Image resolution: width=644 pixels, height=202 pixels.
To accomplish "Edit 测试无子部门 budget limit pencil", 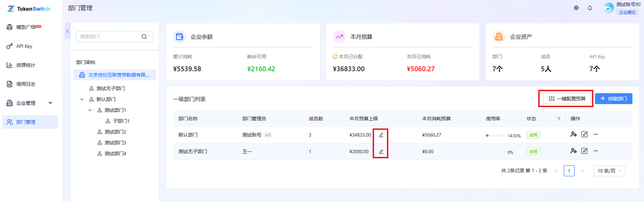I will point(381,151).
